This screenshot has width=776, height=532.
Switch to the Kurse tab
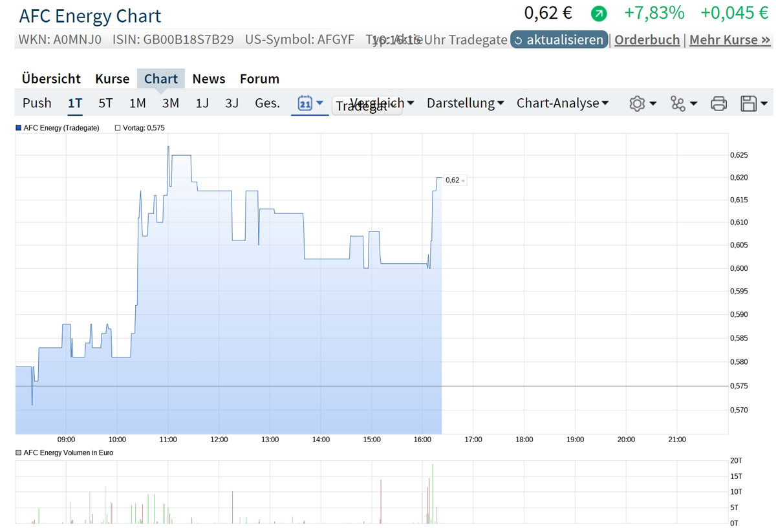(112, 78)
